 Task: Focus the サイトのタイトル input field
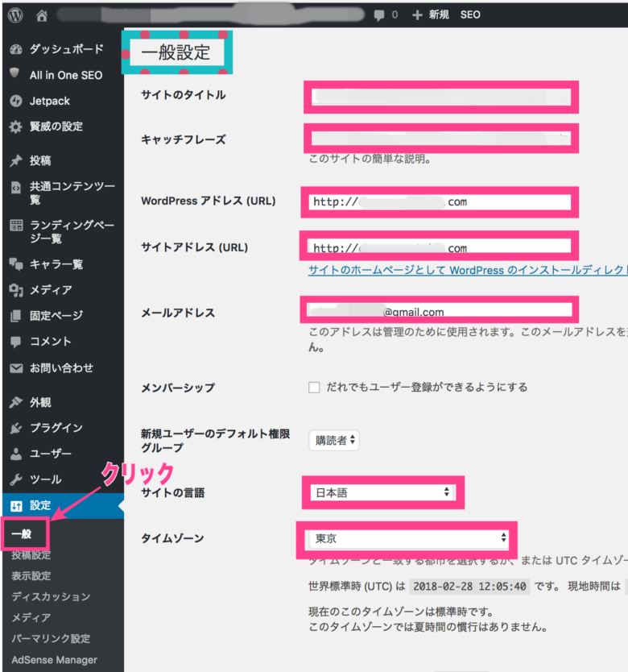pyautogui.click(x=441, y=97)
